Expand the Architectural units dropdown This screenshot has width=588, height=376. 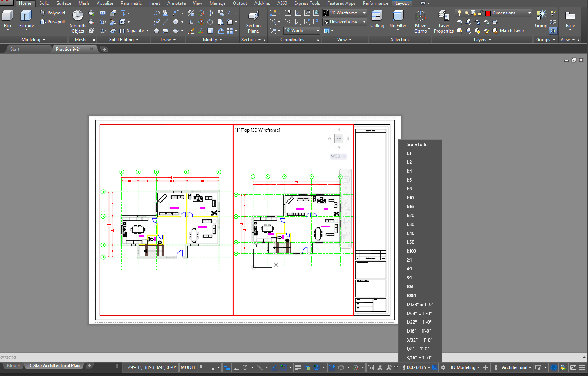(517, 367)
